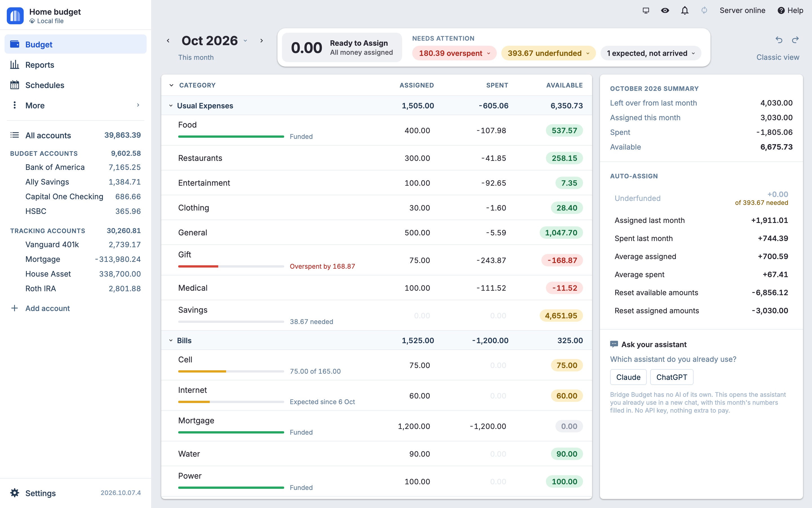Click the sync refresh icon
This screenshot has width=812, height=508.
click(704, 10)
